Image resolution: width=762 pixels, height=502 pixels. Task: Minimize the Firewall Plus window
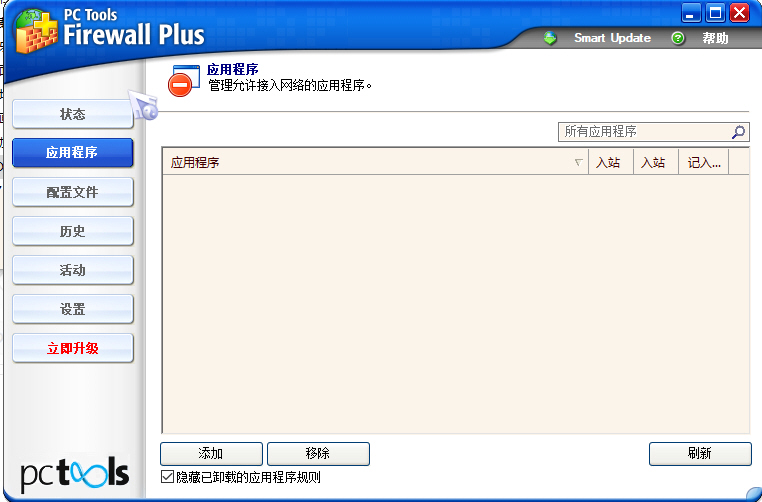690,13
